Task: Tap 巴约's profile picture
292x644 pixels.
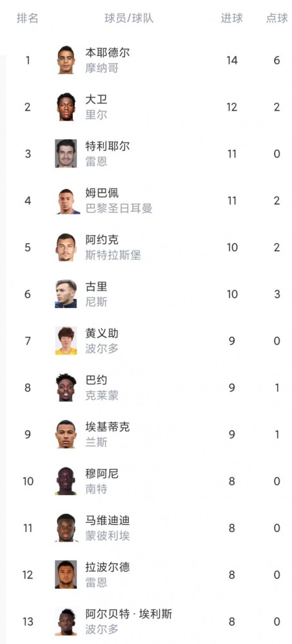Action: (66, 388)
